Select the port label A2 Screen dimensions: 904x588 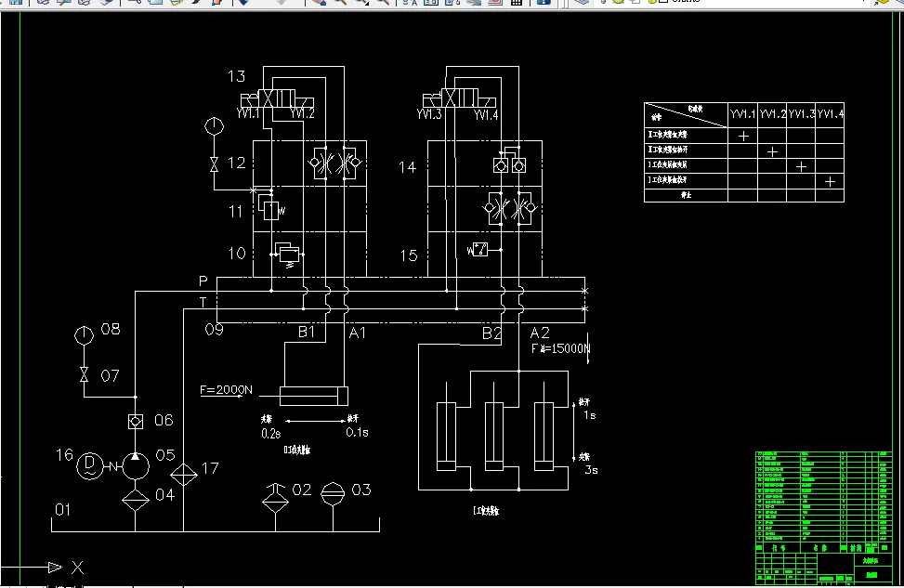(540, 333)
